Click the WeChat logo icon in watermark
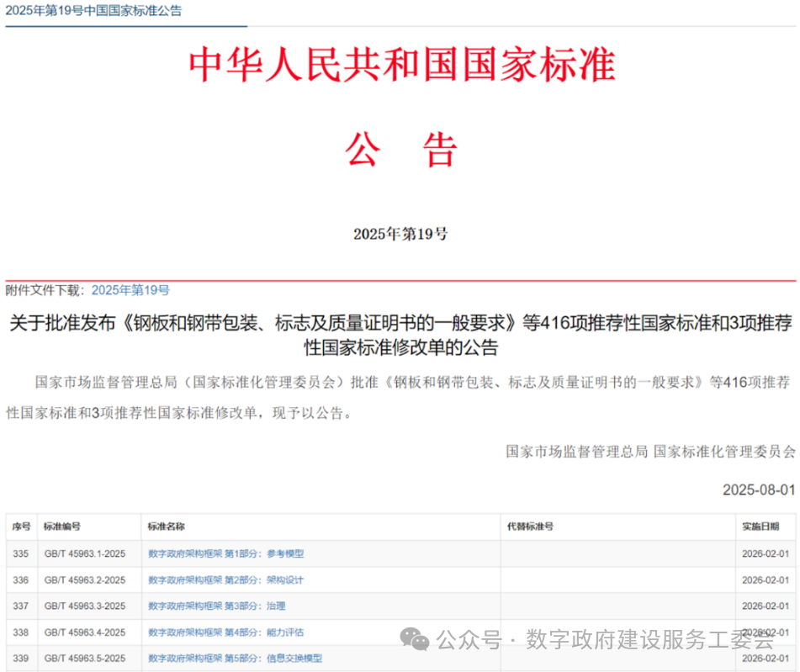Image resolution: width=800 pixels, height=672 pixels. click(x=414, y=640)
